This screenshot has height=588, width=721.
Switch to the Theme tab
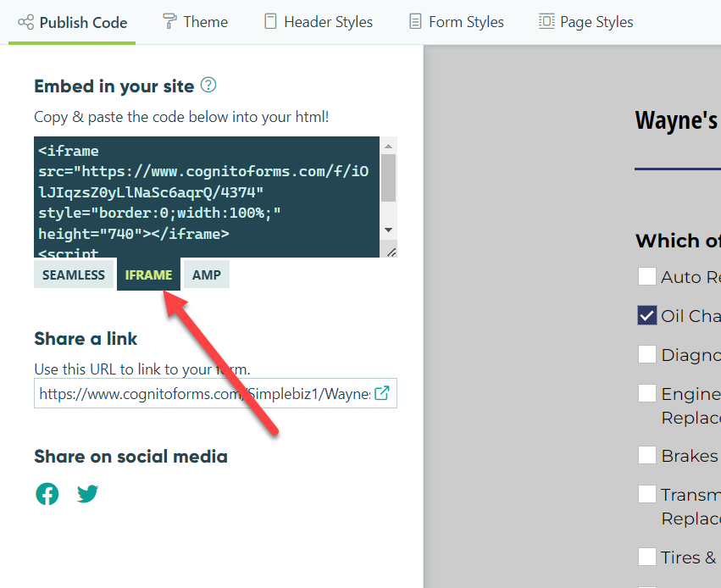click(196, 22)
